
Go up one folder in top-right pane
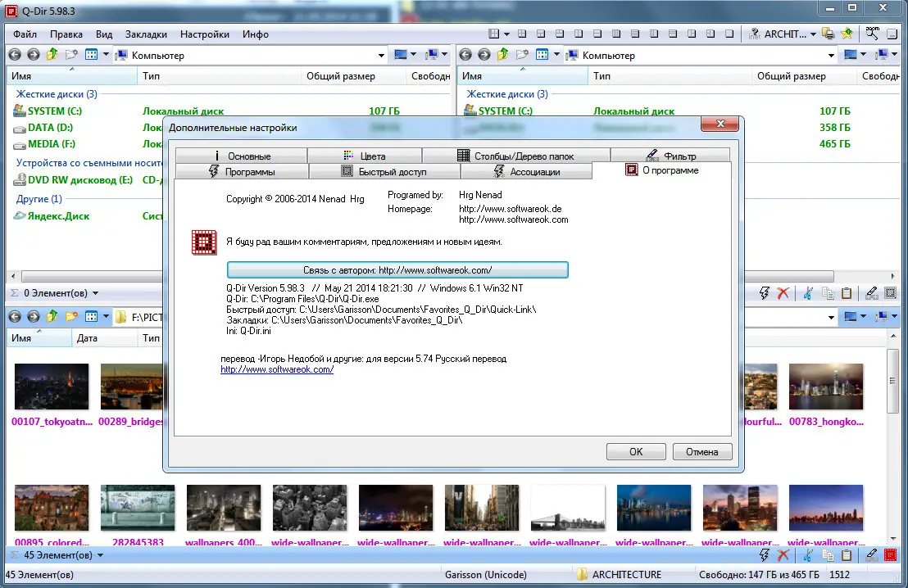tap(502, 54)
